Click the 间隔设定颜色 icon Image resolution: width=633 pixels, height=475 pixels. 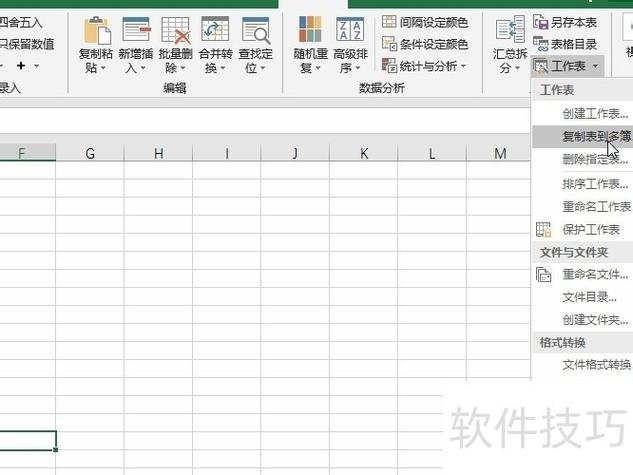coord(389,21)
